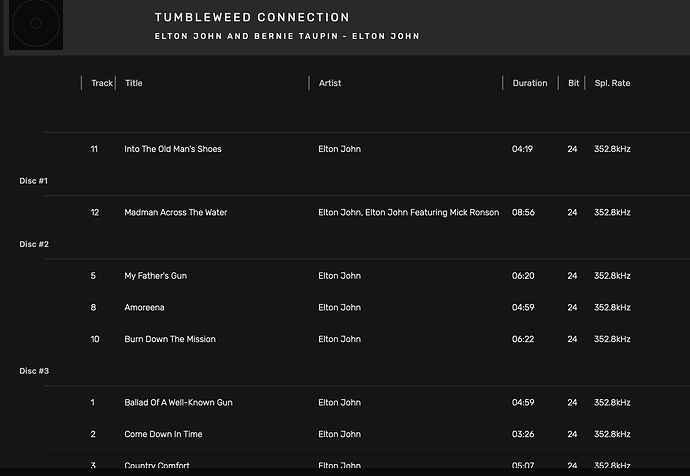The width and height of the screenshot is (690, 476).
Task: Collapse the Disc #1 group
Action: (x=34, y=181)
